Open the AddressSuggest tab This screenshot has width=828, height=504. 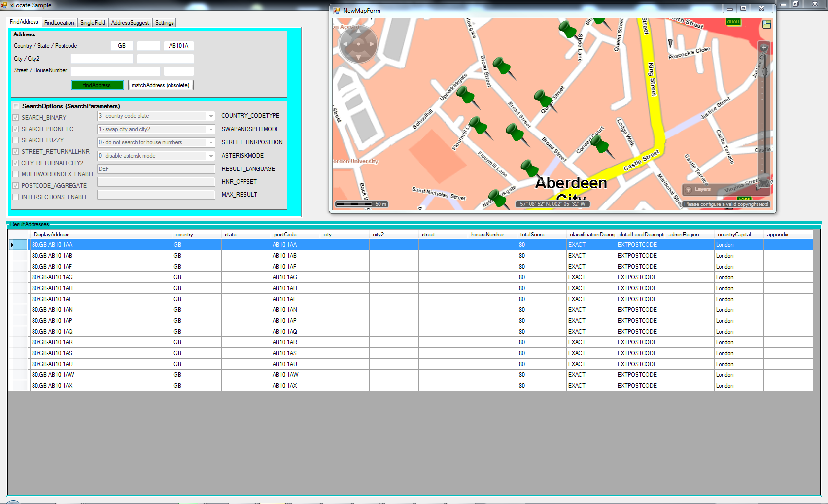click(130, 23)
